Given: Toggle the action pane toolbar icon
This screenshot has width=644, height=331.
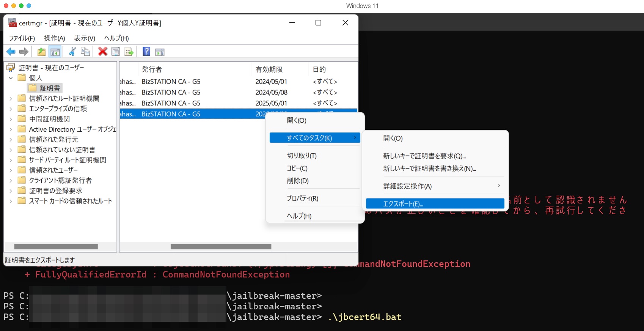Looking at the screenshot, I should click(x=160, y=52).
